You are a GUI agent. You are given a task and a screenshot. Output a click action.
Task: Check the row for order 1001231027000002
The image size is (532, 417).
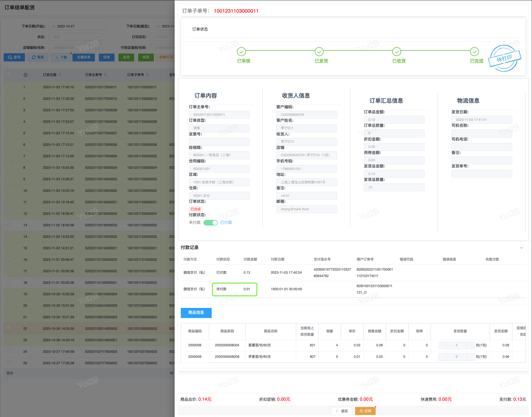[8, 362]
